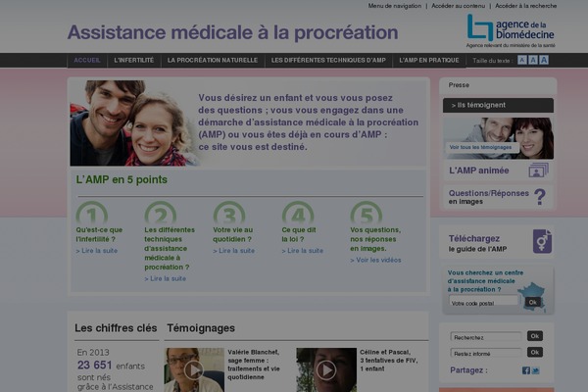This screenshot has height=392, width=588.
Task: Click the AMP guide download icon
Action: click(542, 242)
